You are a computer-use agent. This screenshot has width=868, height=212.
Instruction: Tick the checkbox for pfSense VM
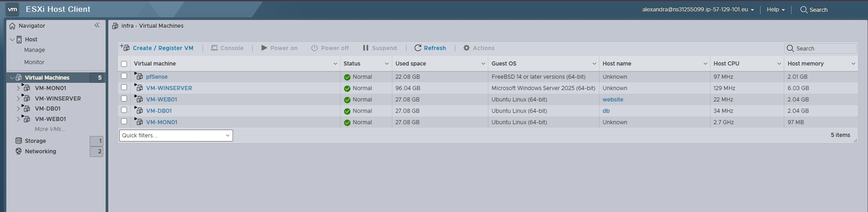pyautogui.click(x=124, y=76)
